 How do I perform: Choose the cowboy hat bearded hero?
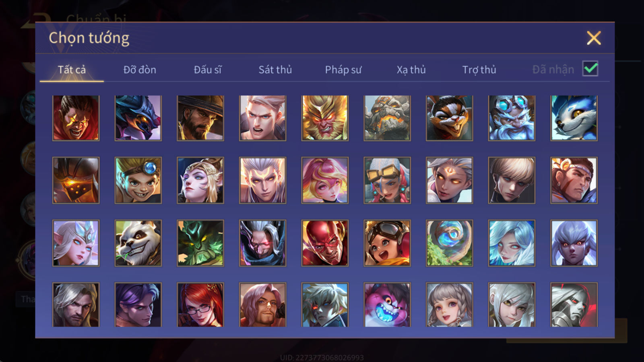[200, 118]
